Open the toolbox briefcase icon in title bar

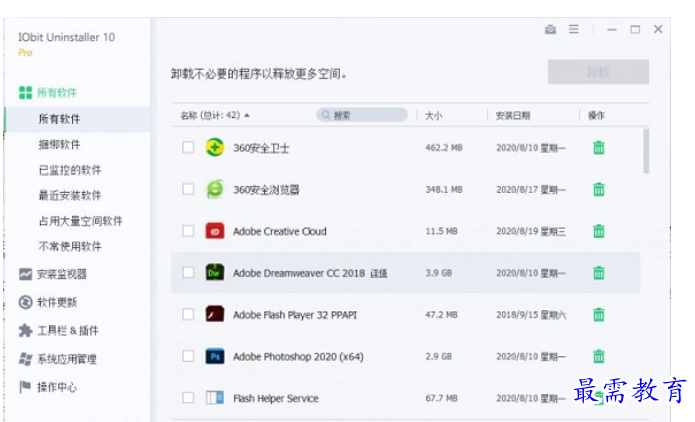[550, 29]
